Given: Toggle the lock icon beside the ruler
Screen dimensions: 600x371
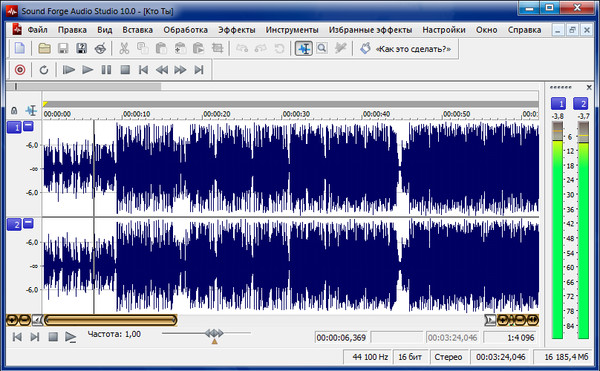Looking at the screenshot, I should (x=14, y=111).
